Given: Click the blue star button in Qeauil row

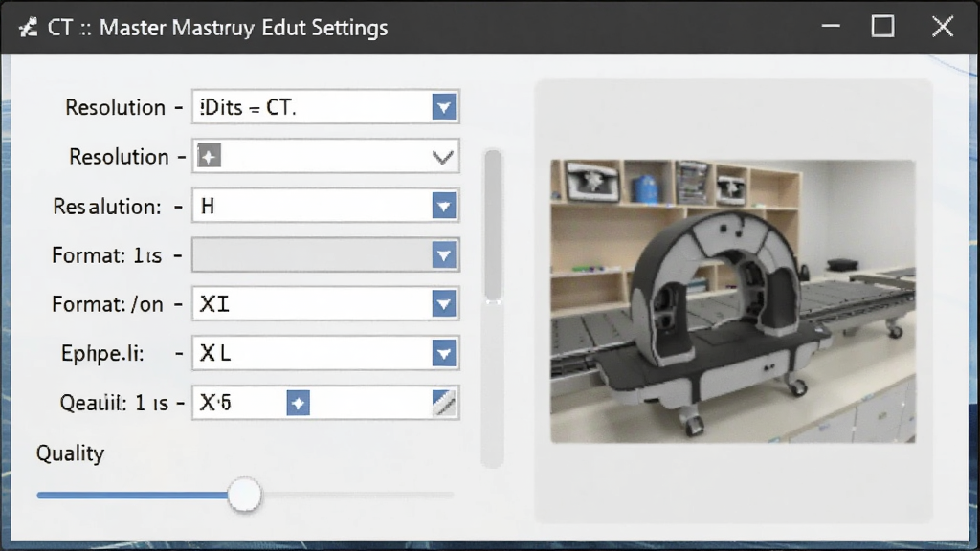Looking at the screenshot, I should pyautogui.click(x=299, y=403).
